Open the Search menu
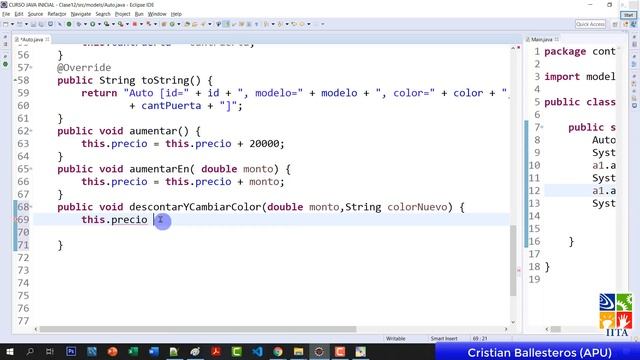640x360 pixels. (x=103, y=14)
